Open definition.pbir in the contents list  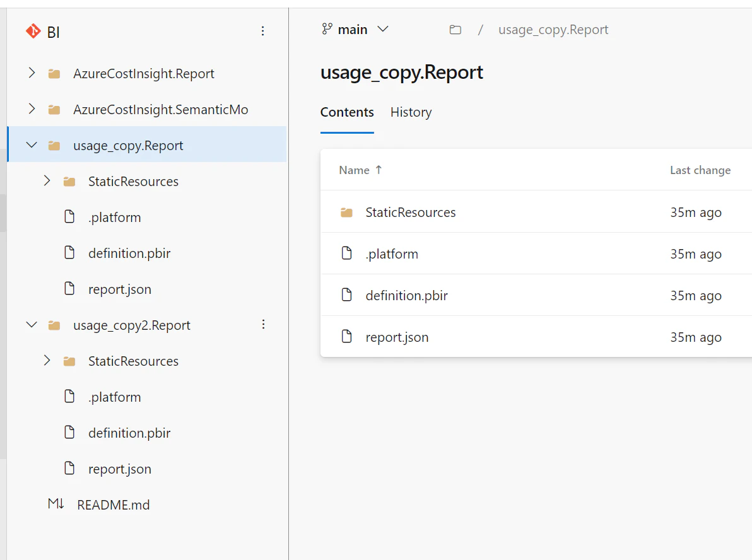[406, 295]
